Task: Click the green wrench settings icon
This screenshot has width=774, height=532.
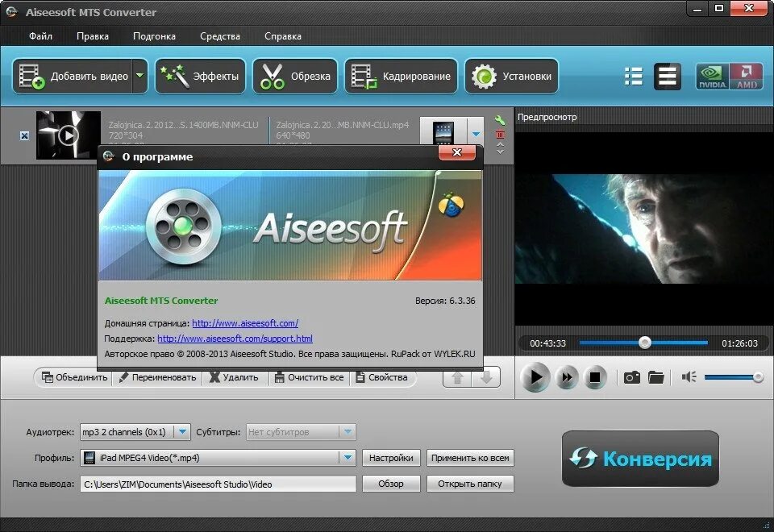Action: click(x=500, y=120)
